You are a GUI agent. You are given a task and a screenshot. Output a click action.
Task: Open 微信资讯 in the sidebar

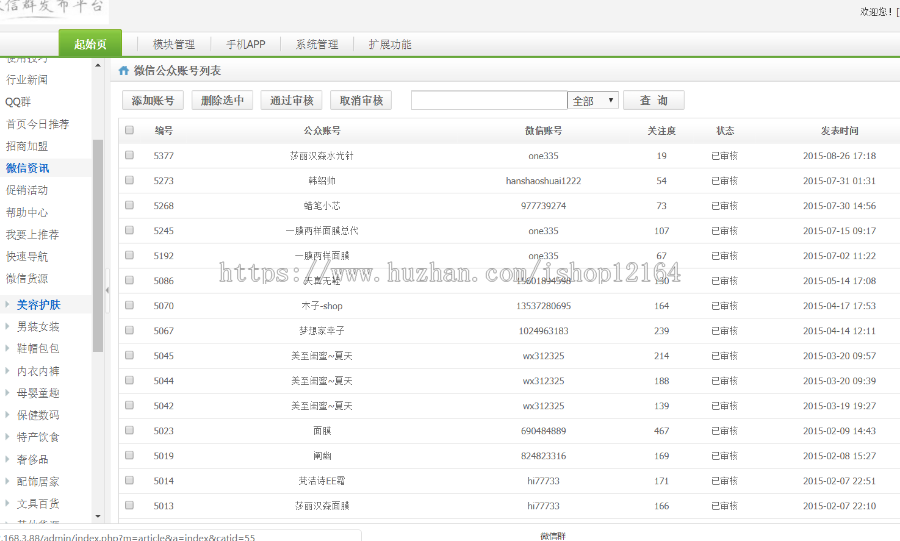click(x=28, y=168)
